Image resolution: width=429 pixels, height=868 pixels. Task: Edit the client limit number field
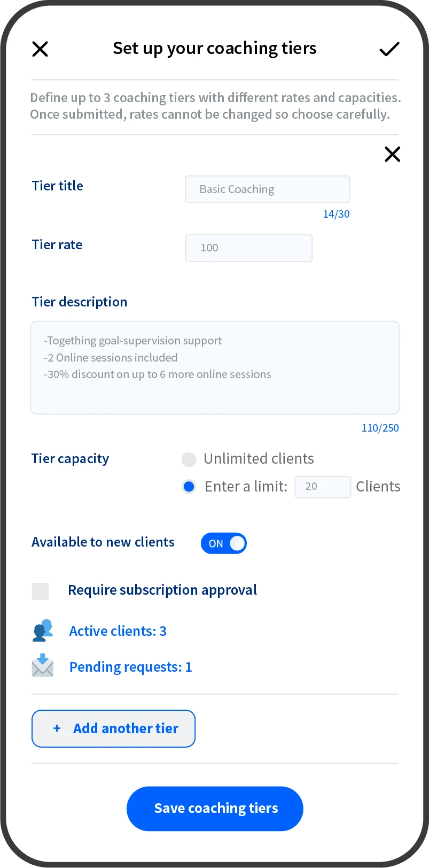322,487
